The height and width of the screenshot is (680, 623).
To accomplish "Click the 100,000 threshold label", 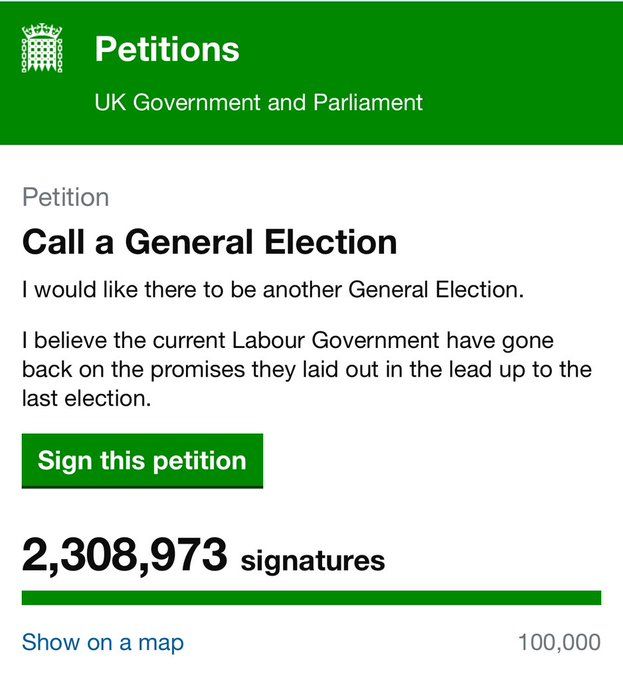I will point(559,642).
